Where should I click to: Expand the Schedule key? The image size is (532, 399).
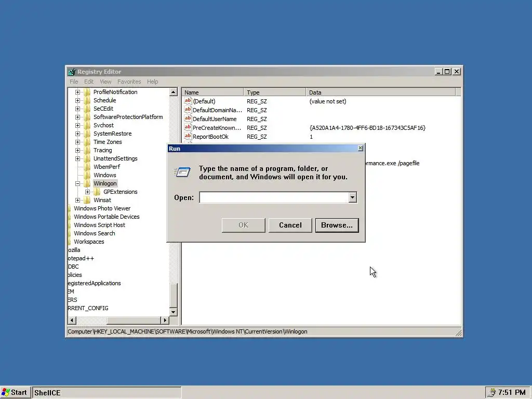[x=78, y=100]
